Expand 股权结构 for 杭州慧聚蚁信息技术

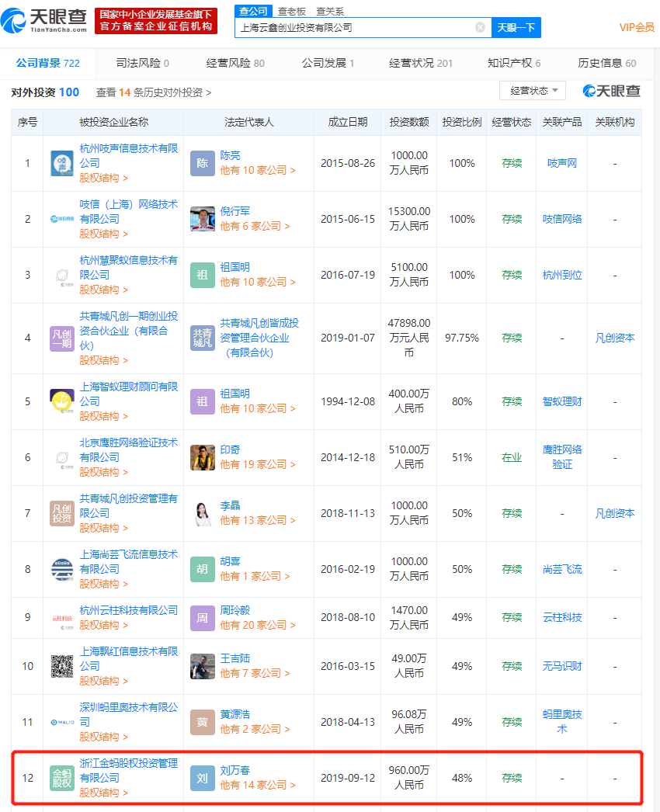[x=103, y=290]
